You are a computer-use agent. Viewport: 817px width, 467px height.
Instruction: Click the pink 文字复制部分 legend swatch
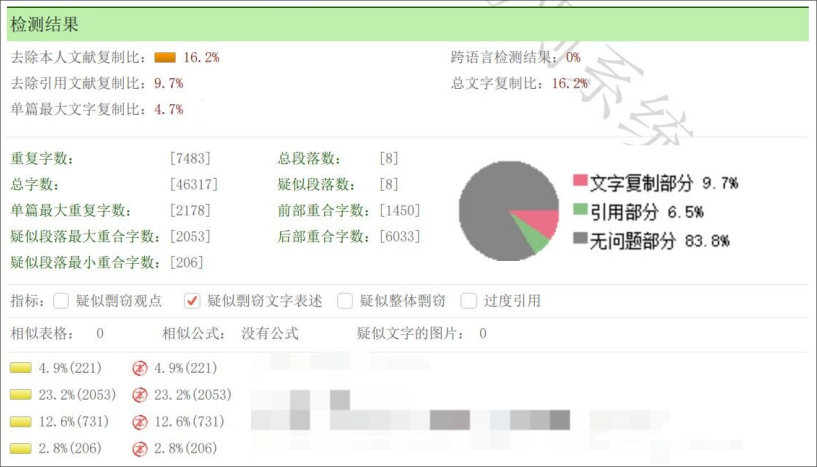click(x=580, y=180)
